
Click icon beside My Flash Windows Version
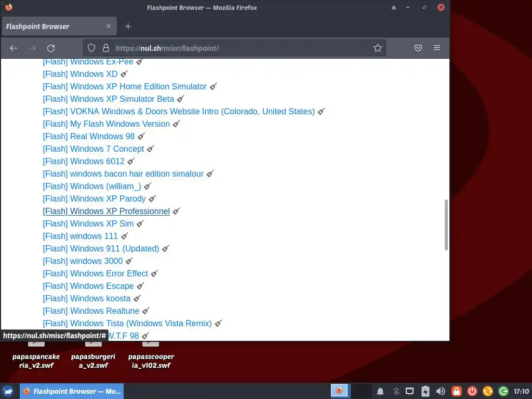[176, 124]
